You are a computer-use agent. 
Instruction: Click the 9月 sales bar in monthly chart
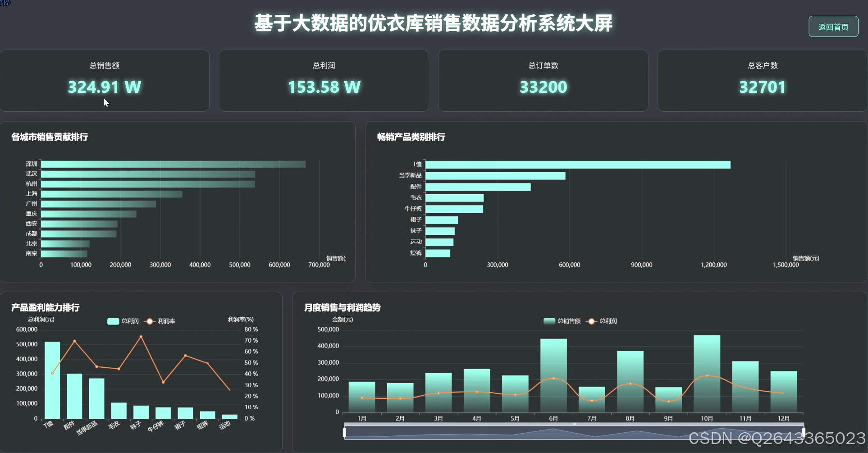[668, 400]
